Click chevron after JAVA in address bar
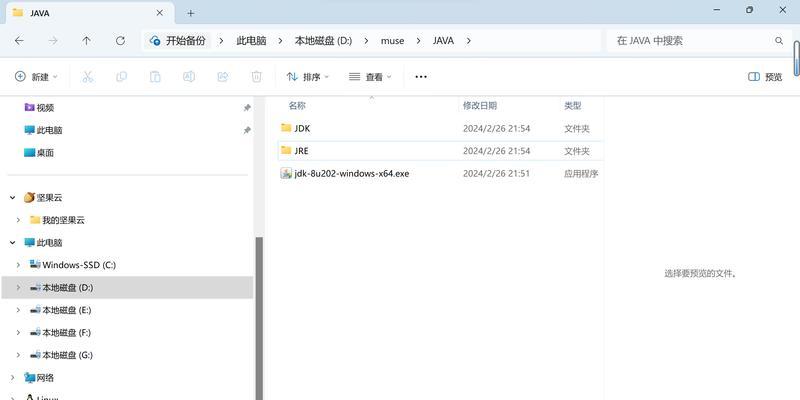The width and height of the screenshot is (800, 400). (468, 41)
